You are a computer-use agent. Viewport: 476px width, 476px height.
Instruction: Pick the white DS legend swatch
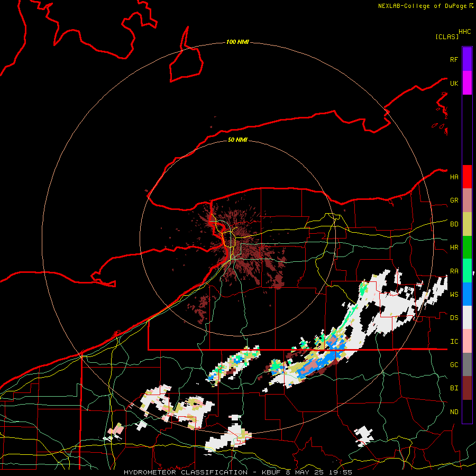click(x=467, y=317)
